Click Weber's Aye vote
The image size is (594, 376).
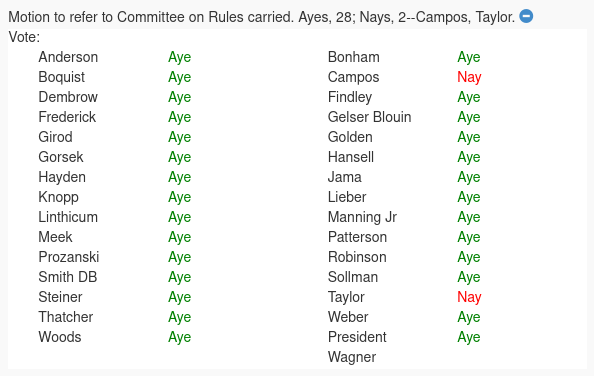point(469,317)
